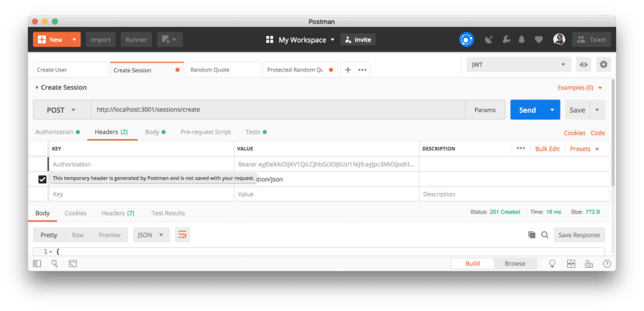
Task: Switch to Preview response view
Action: tap(110, 235)
